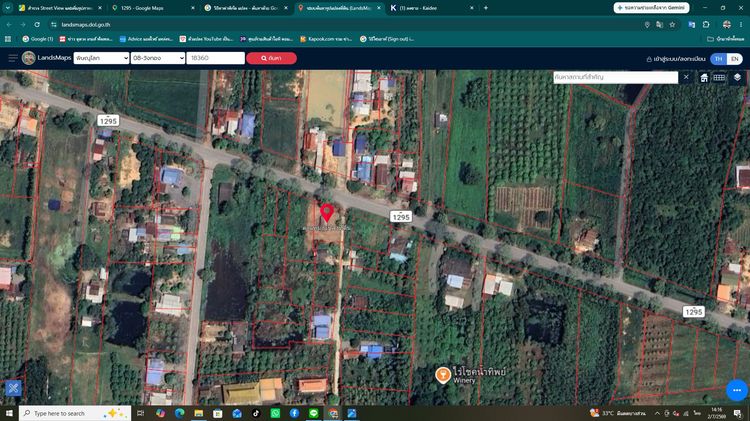Click the login/register link

pos(676,59)
